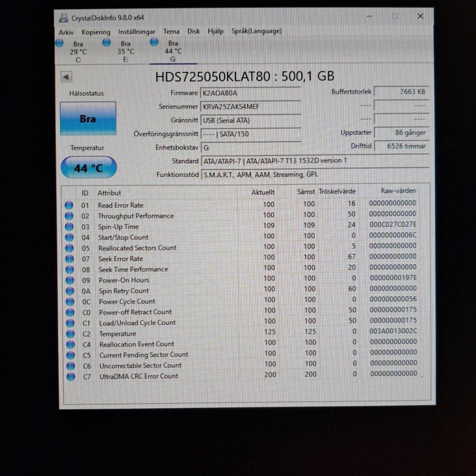476x476 pixels.
Task: Click status orb for Temperature attribute
Action: tap(70, 334)
